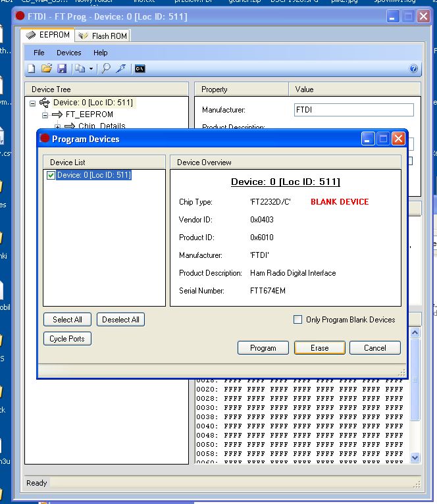Open the dropdown arrow beside Copy icon
Viewport: 437px width, 504px height.
[x=91, y=69]
